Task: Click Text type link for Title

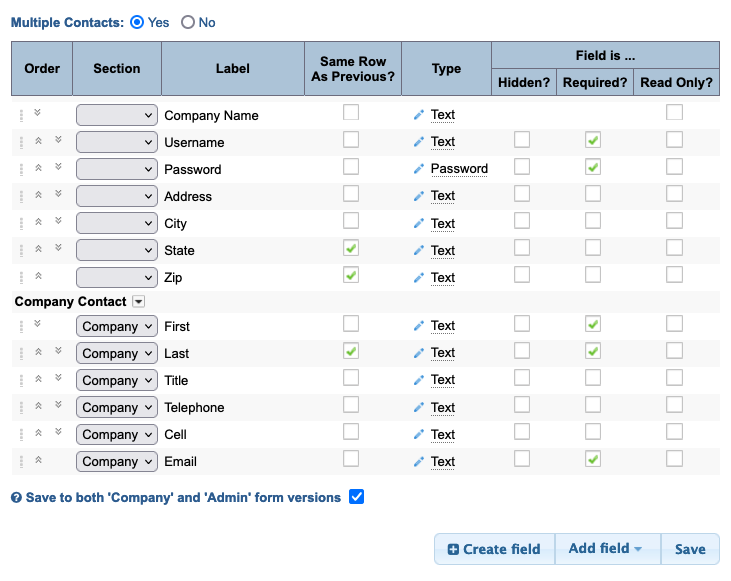Action: (x=443, y=380)
